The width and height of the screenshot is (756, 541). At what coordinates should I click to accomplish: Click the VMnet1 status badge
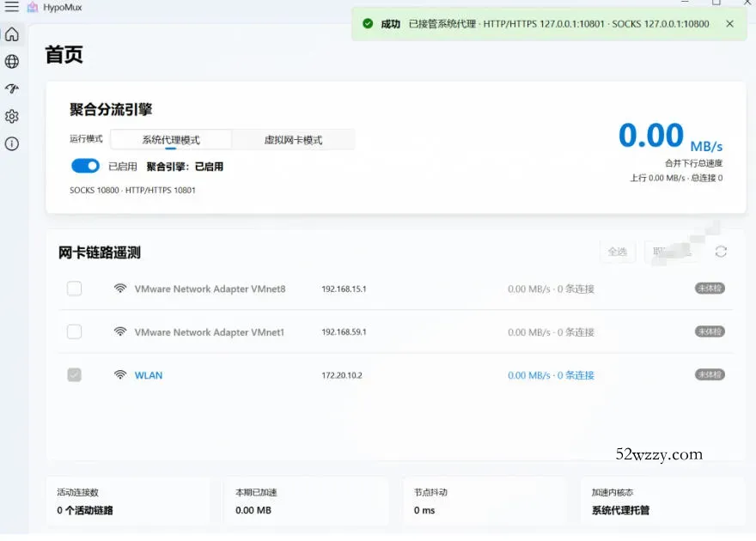pos(710,331)
